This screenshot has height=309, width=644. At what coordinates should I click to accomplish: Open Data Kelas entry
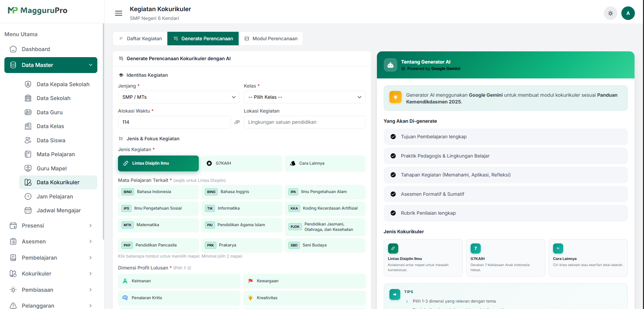point(58,126)
